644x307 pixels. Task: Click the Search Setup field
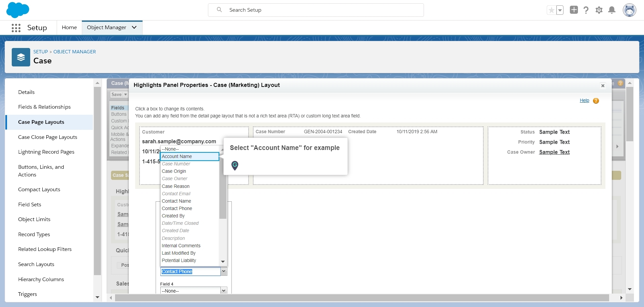click(316, 10)
